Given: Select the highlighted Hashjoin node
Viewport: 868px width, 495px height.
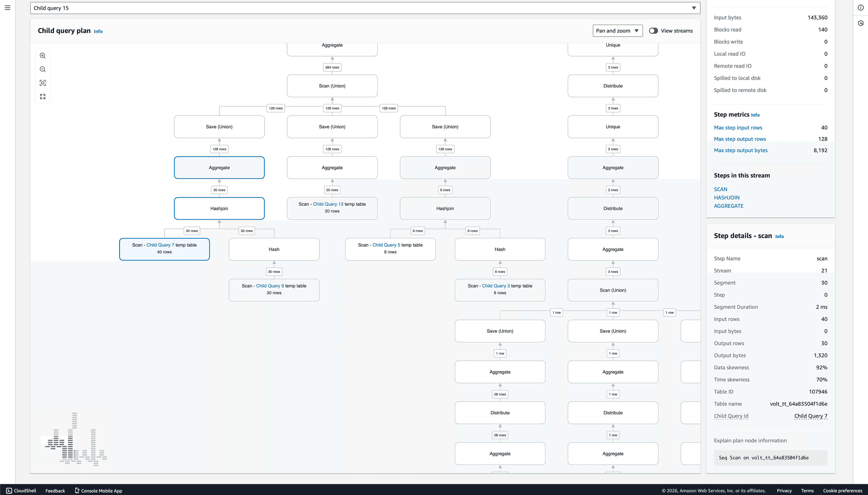Looking at the screenshot, I should [219, 208].
